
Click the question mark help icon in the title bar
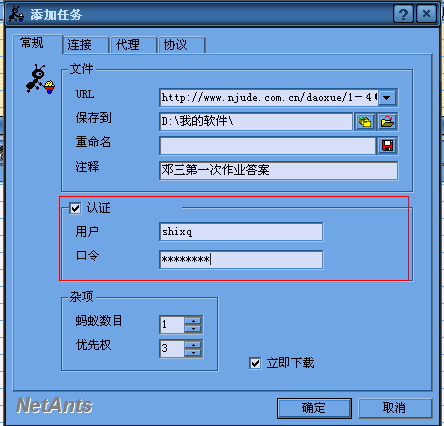[403, 14]
